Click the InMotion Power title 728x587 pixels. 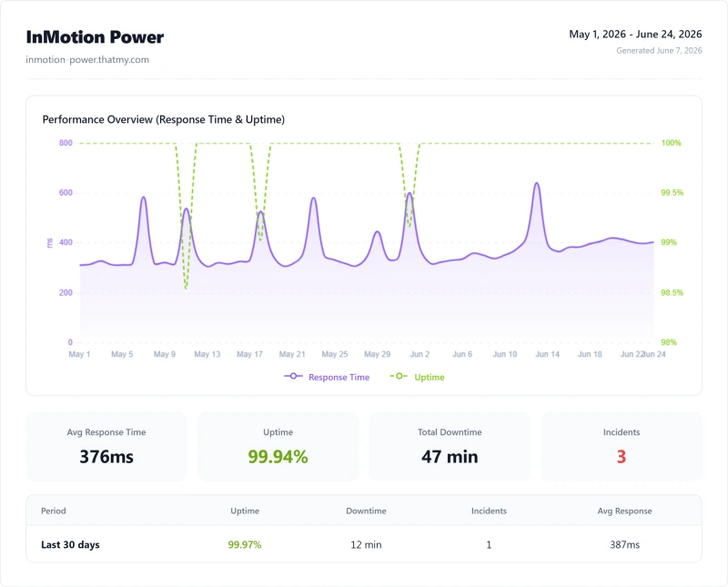coord(95,37)
